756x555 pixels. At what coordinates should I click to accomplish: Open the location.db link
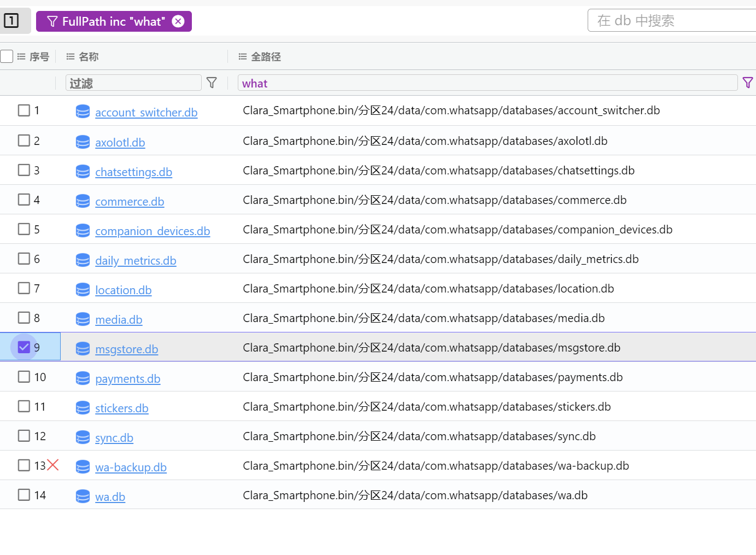point(123,290)
